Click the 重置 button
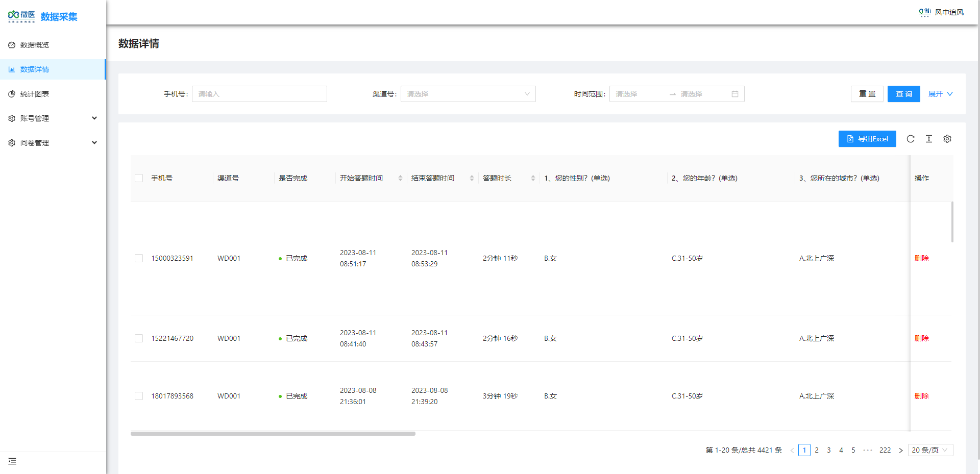Viewport: 980px width, 474px height. 867,94
